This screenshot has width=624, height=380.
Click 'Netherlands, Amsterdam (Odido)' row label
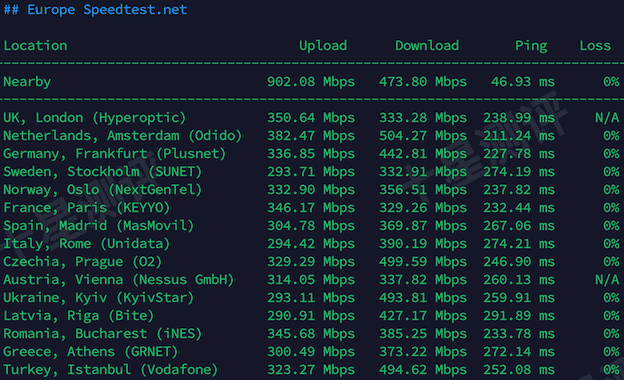[x=123, y=136]
